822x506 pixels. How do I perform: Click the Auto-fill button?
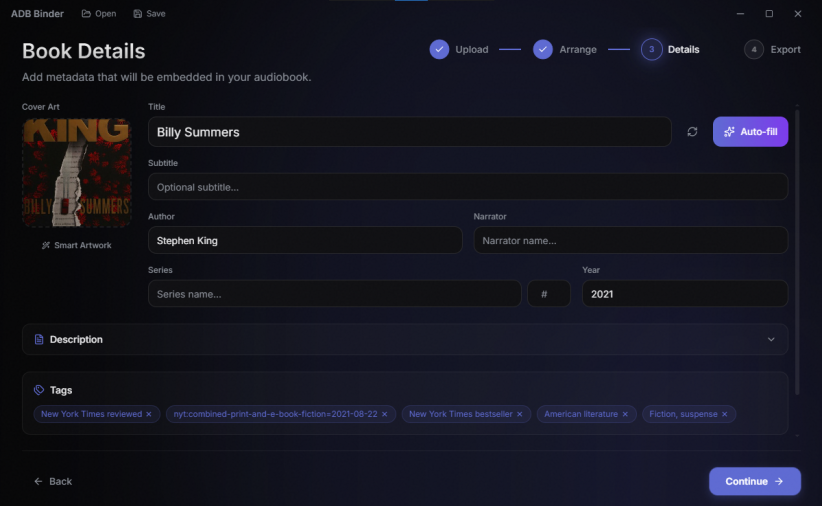coord(750,132)
